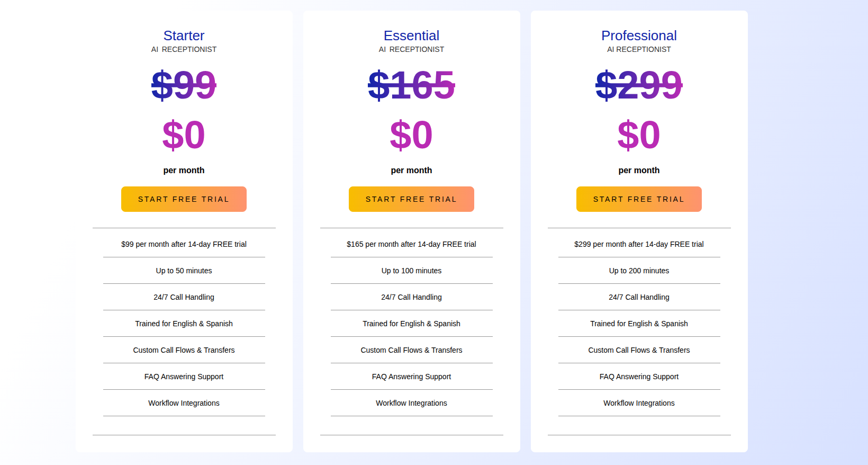Click FAQ Answering Support in the Essential card

point(411,377)
